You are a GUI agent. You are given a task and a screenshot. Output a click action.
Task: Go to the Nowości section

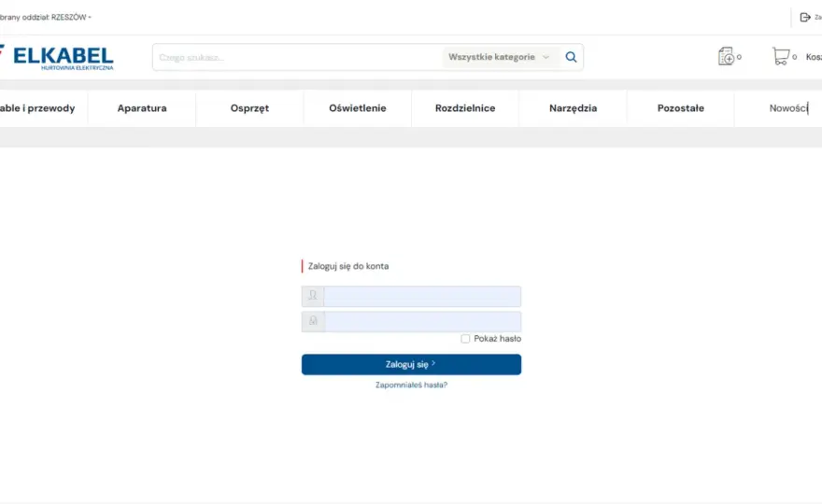(788, 108)
